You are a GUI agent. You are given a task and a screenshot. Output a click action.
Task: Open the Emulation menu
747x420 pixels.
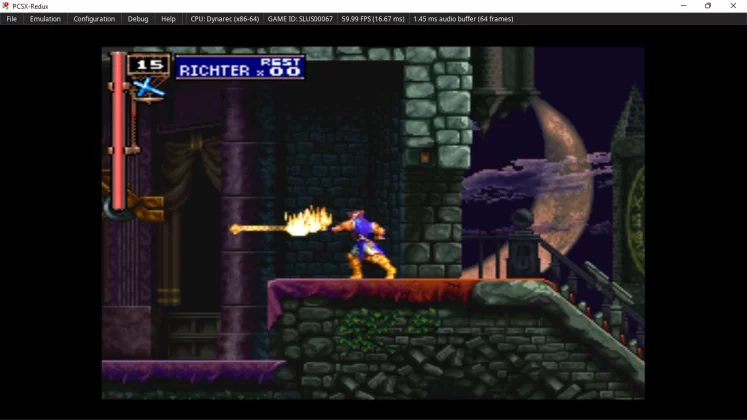[x=45, y=19]
